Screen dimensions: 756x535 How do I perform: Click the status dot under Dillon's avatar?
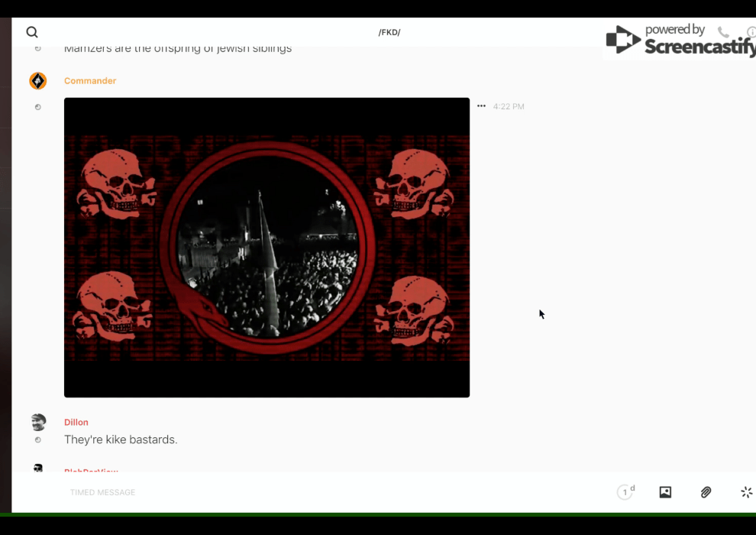38,440
